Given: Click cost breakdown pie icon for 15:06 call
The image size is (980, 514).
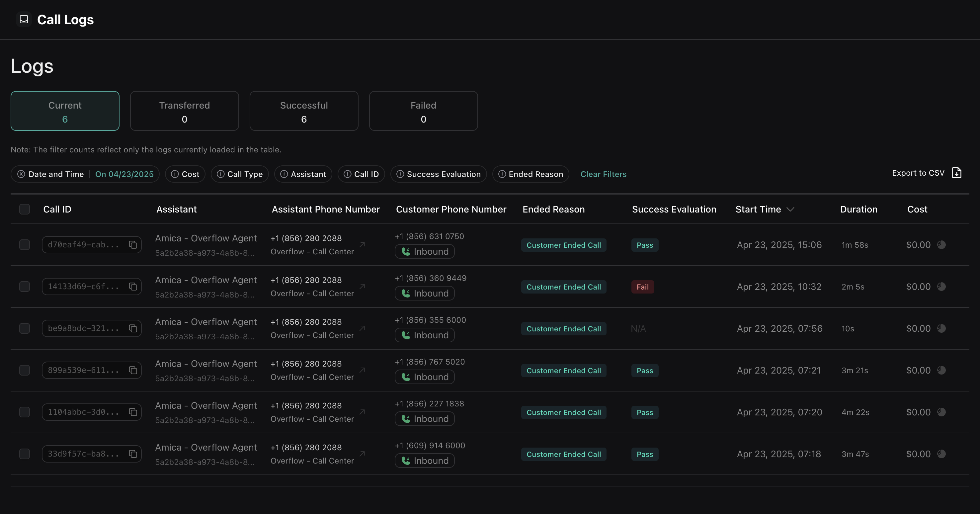Looking at the screenshot, I should coord(941,245).
